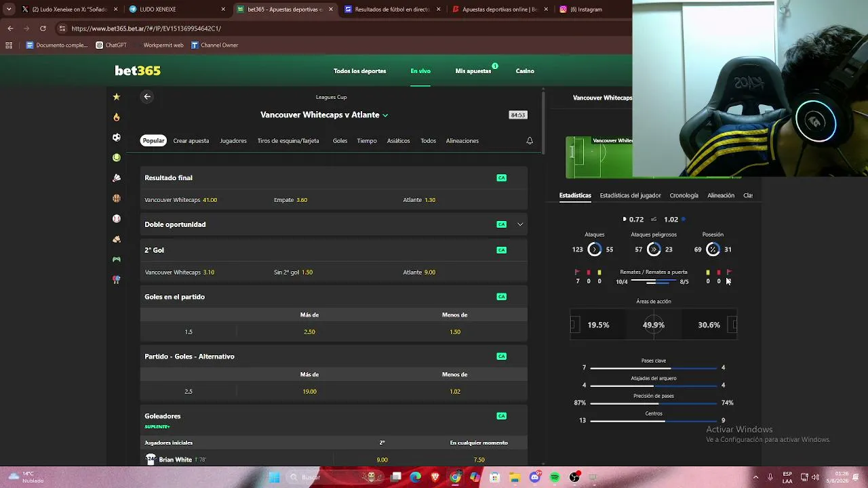Switch to the Instagram browser tab
This screenshot has height=488, width=868.
591,9
